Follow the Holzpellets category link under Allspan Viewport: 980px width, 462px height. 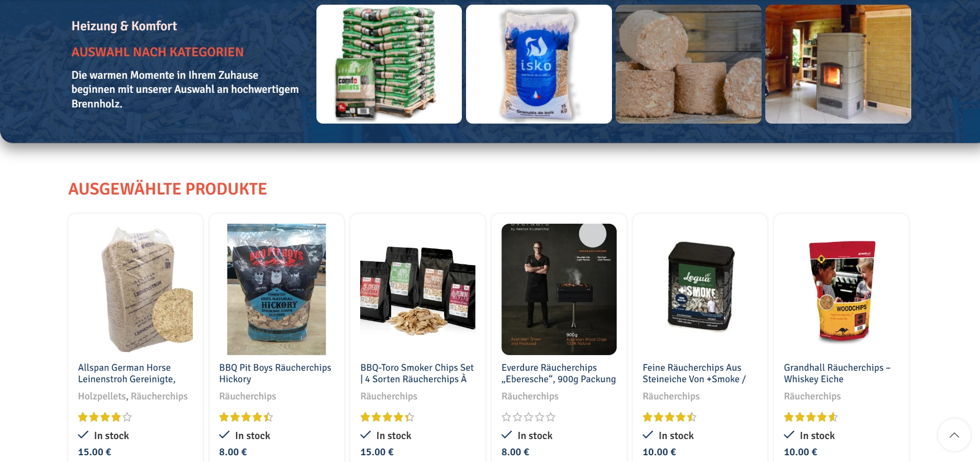102,396
